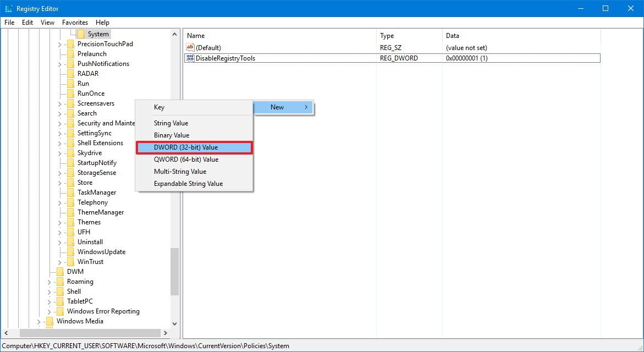This screenshot has width=644, height=352.
Task: Click the Uninstall folder icon
Action: [x=70, y=241]
